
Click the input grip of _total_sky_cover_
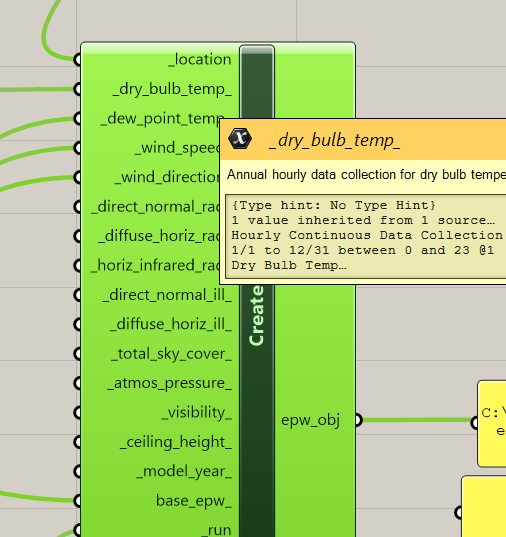[x=78, y=354]
